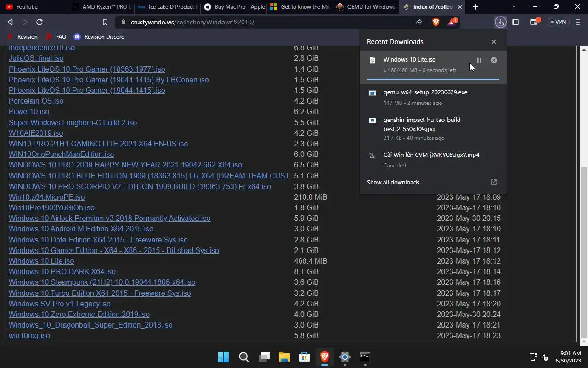588x368 pixels.
Task: Open browser main hamburger menu
Action: point(578,22)
